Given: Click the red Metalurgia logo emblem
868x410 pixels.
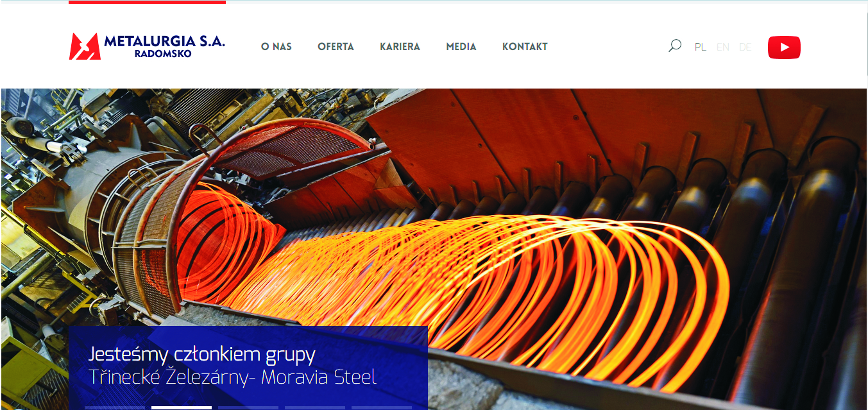Looking at the screenshot, I should (x=85, y=46).
